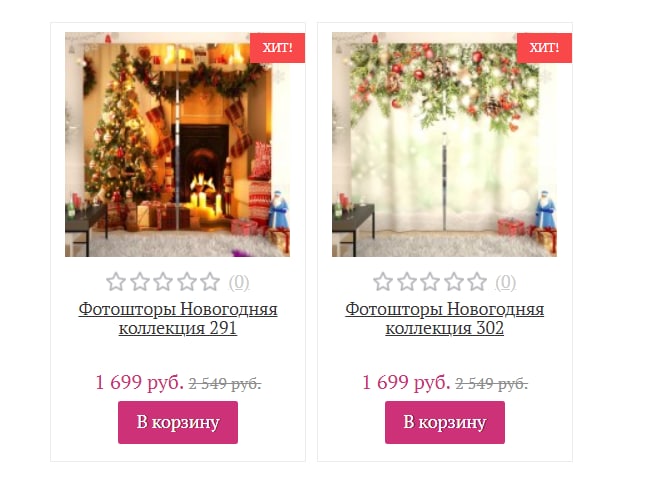Rate collection 302 with the third star
The height and width of the screenshot is (480, 660).
click(x=430, y=282)
